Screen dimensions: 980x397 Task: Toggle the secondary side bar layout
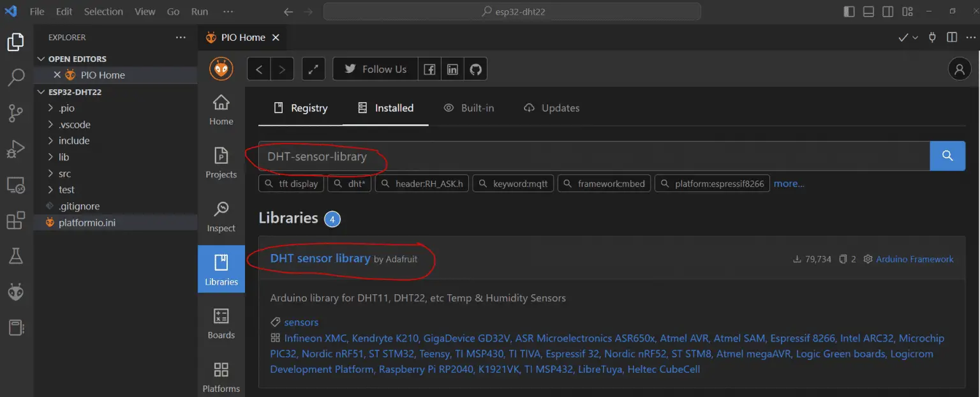tap(887, 11)
